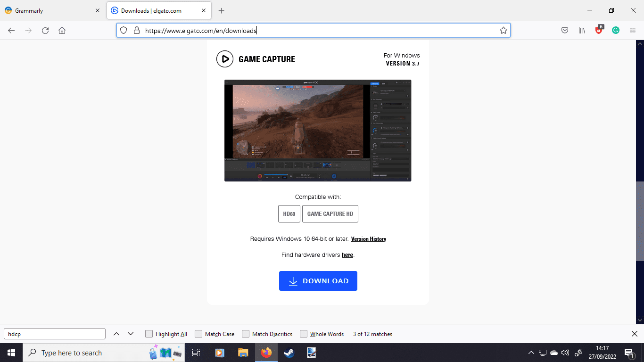The height and width of the screenshot is (362, 644).
Task: Click the page vertical scrollbar thumb
Action: 640,221
